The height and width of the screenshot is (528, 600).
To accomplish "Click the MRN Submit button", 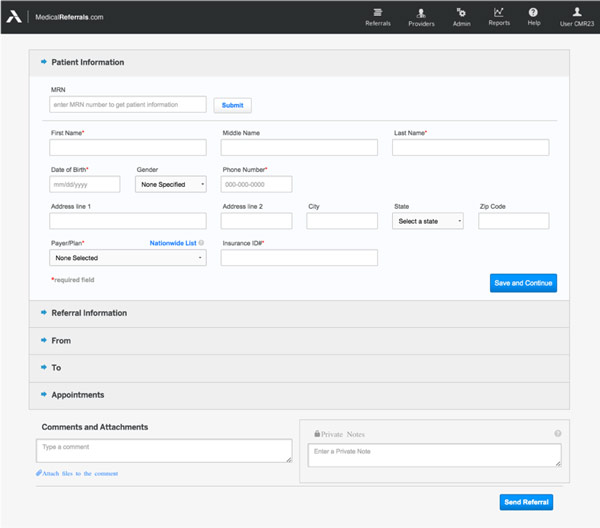I will pos(232,105).
